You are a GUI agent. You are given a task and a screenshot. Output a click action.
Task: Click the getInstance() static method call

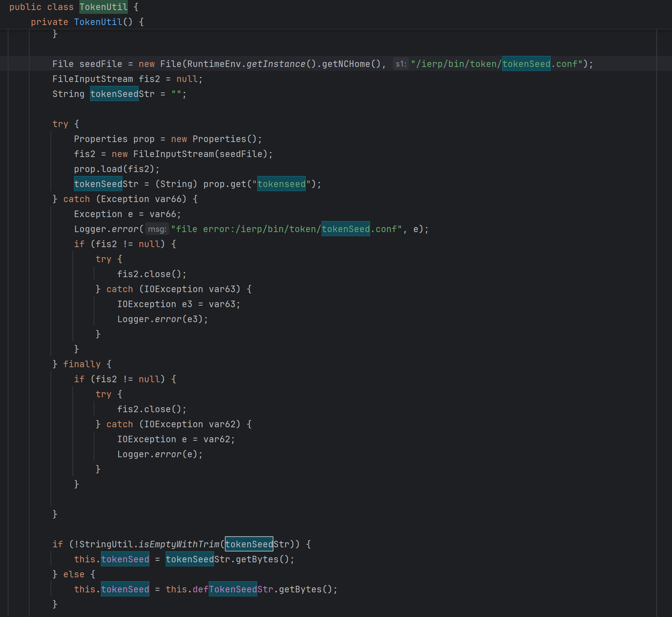click(x=276, y=64)
